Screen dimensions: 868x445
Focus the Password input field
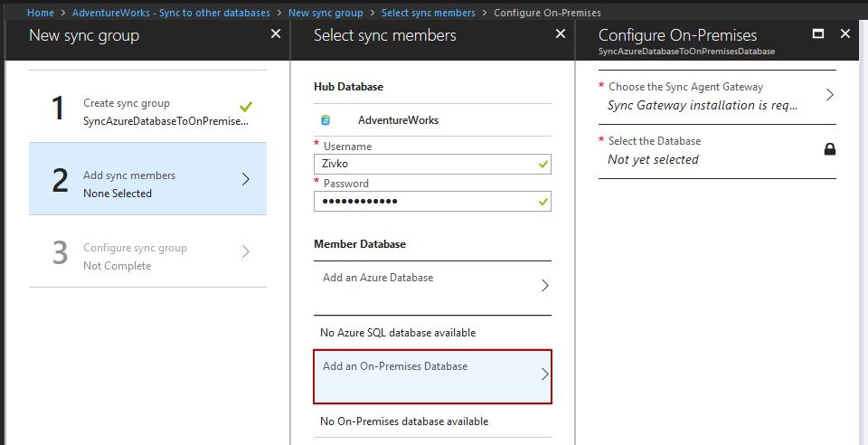(423, 201)
